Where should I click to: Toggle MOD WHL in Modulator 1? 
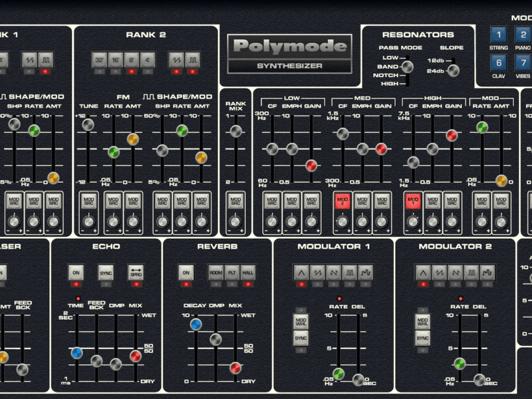pos(301,322)
